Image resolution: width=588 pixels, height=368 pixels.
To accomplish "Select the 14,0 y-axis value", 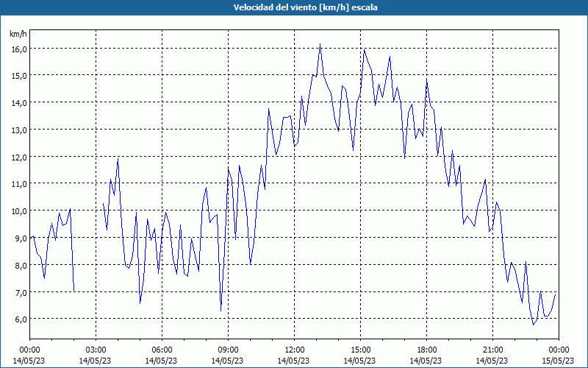I will tap(19, 103).
